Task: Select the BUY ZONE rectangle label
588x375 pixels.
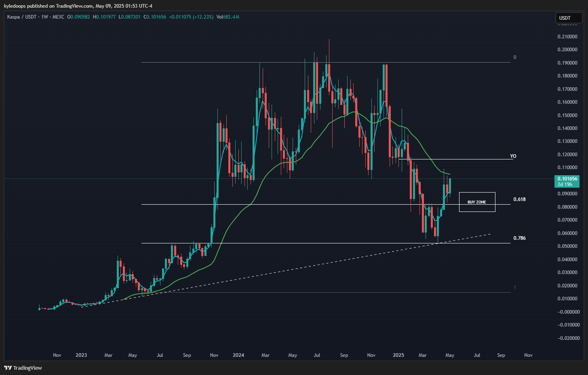Action: click(x=477, y=202)
